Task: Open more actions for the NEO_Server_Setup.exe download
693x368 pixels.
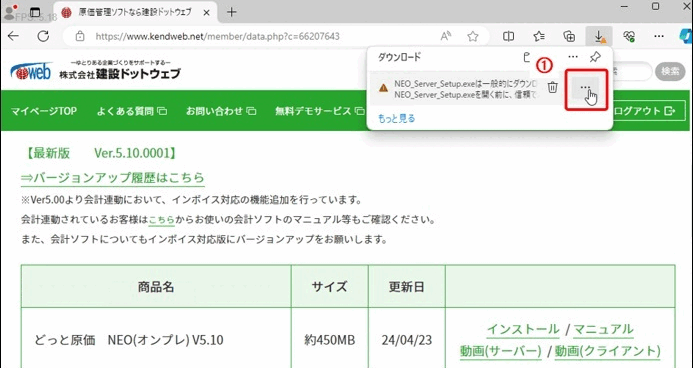Action: (585, 87)
